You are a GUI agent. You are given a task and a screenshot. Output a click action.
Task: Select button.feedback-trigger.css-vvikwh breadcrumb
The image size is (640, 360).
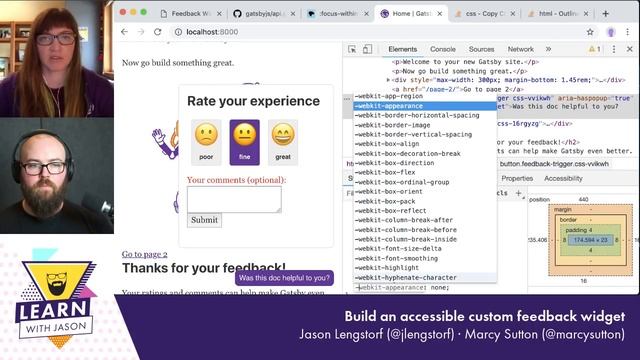pyautogui.click(x=554, y=164)
